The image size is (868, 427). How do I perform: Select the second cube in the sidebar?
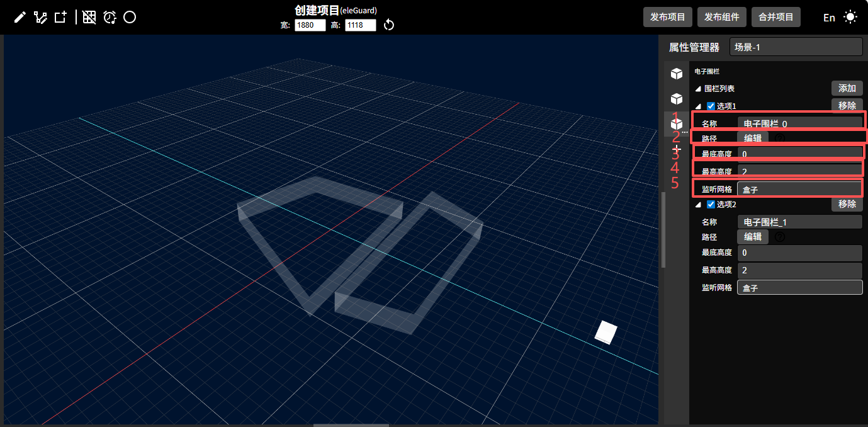coord(677,99)
